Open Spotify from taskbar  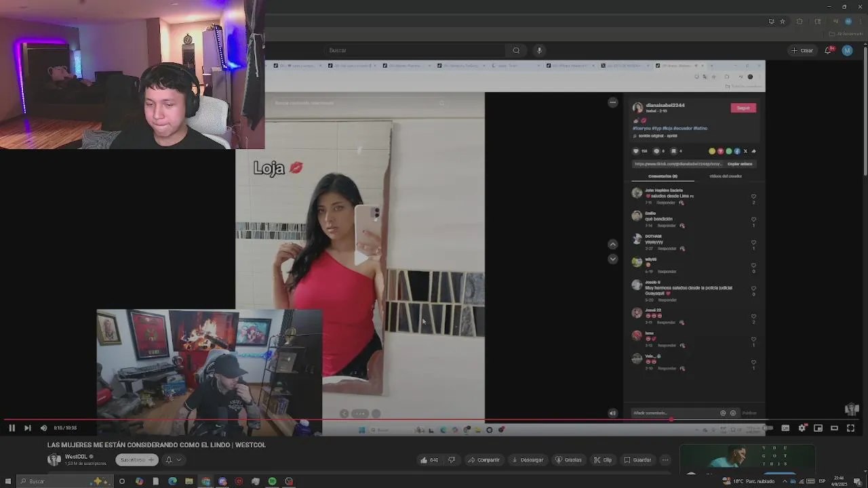pyautogui.click(x=272, y=481)
